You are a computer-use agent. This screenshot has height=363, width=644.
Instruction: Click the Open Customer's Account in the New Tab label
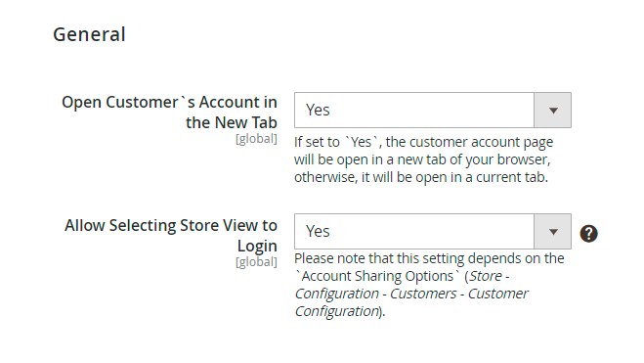(169, 112)
